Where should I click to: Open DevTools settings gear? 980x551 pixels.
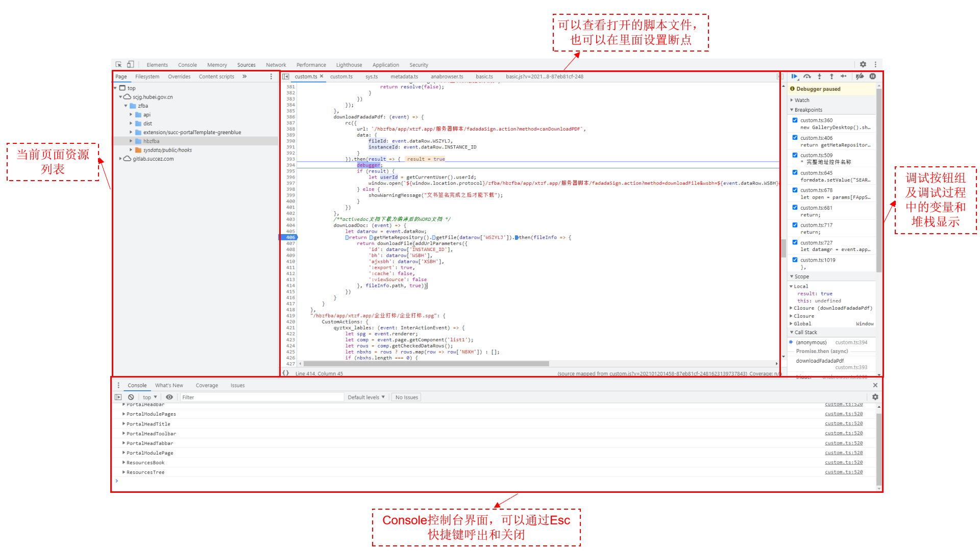[x=863, y=64]
